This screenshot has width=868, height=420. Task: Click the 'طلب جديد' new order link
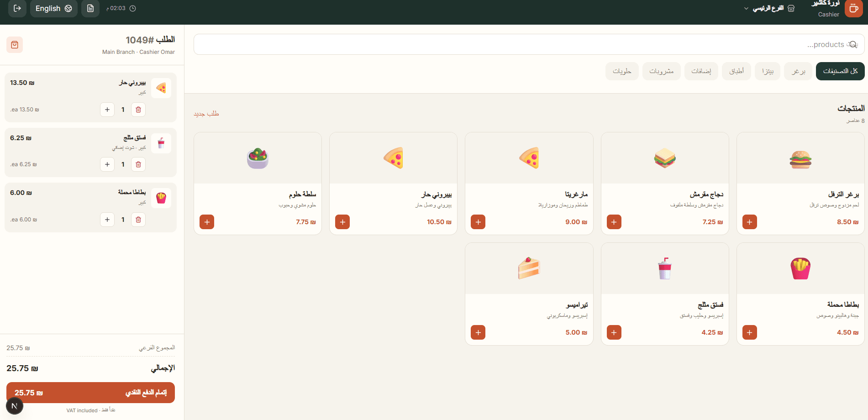(206, 114)
